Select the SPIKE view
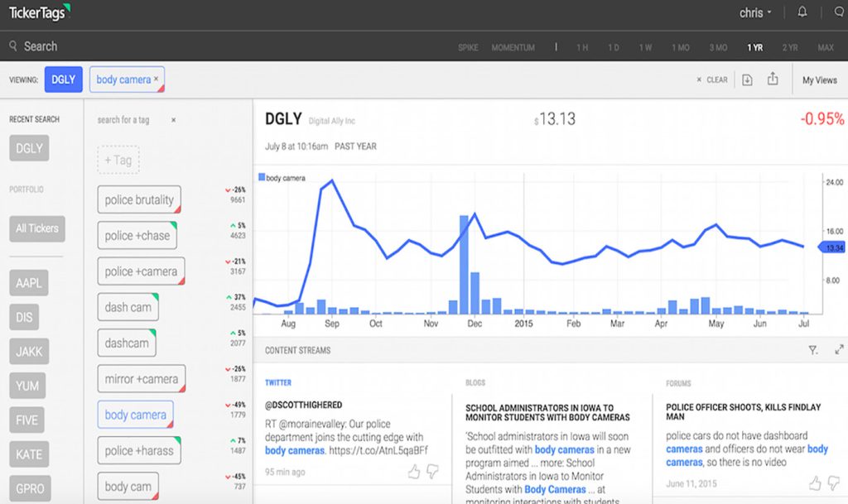 (468, 47)
